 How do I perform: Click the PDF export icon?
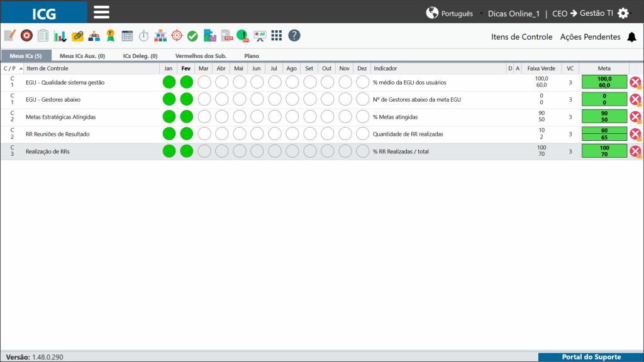(x=226, y=36)
